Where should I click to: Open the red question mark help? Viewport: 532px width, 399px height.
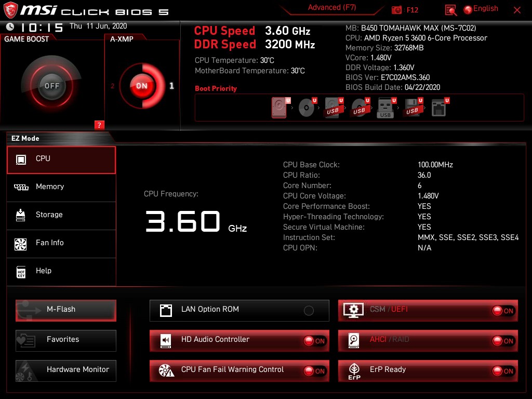[99, 125]
